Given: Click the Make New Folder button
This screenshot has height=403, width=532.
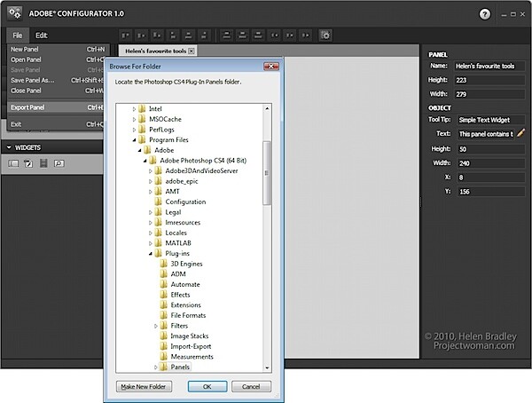Looking at the screenshot, I should pyautogui.click(x=144, y=387).
